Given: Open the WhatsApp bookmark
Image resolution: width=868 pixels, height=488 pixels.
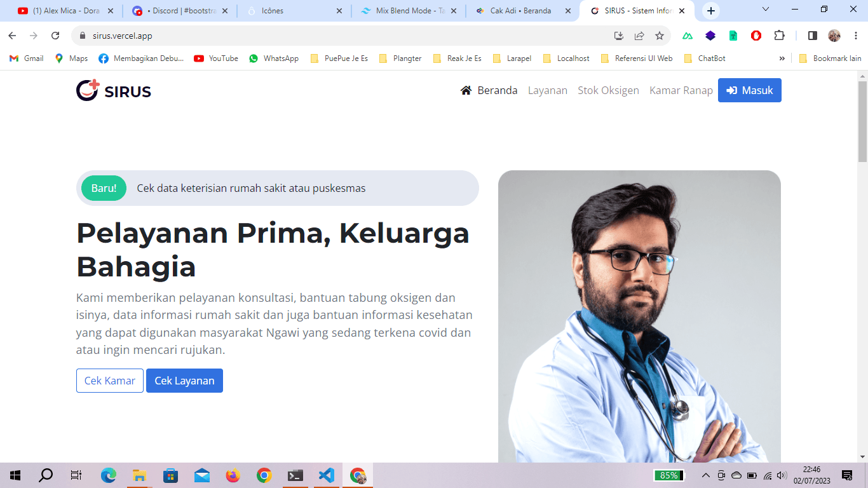Looking at the screenshot, I should pos(274,58).
